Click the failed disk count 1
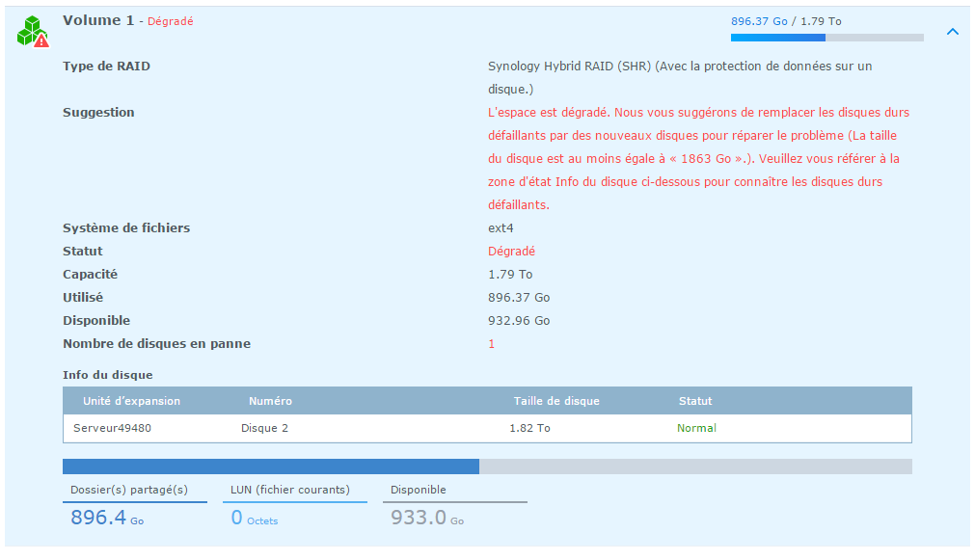The height and width of the screenshot is (560, 975). (491, 344)
